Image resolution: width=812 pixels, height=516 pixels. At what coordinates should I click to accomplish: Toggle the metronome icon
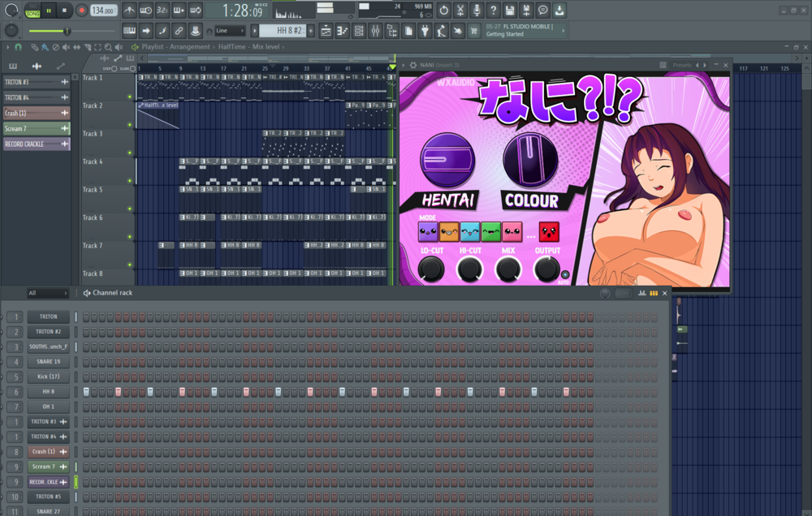(x=129, y=10)
